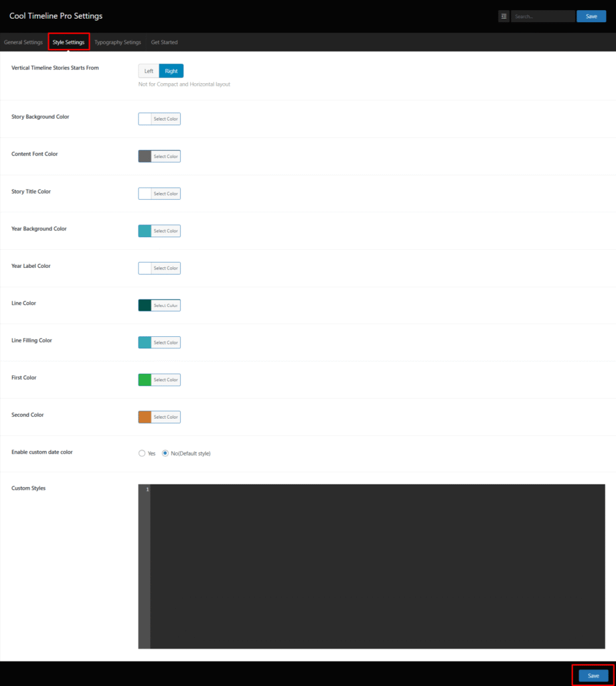Switch to the General Settings tab
Viewport: 616px width, 686px height.
(23, 42)
